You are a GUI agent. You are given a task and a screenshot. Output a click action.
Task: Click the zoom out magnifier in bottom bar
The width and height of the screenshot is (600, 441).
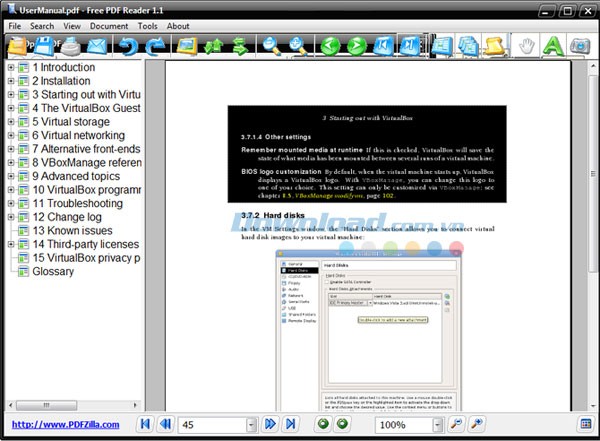click(456, 424)
